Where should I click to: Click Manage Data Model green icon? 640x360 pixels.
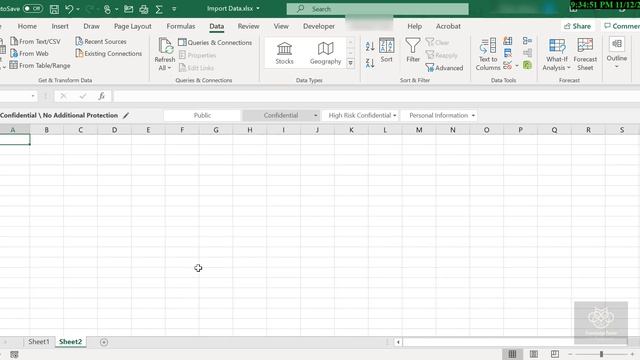(527, 65)
